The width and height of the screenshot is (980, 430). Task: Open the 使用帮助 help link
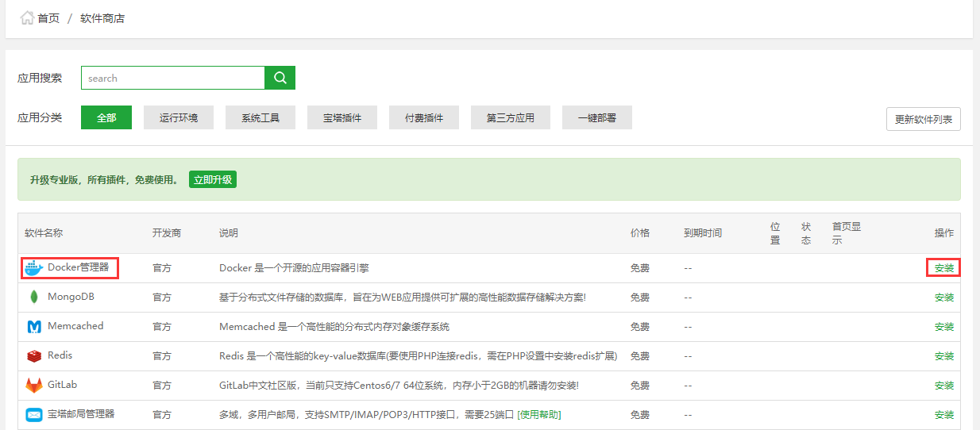point(539,415)
